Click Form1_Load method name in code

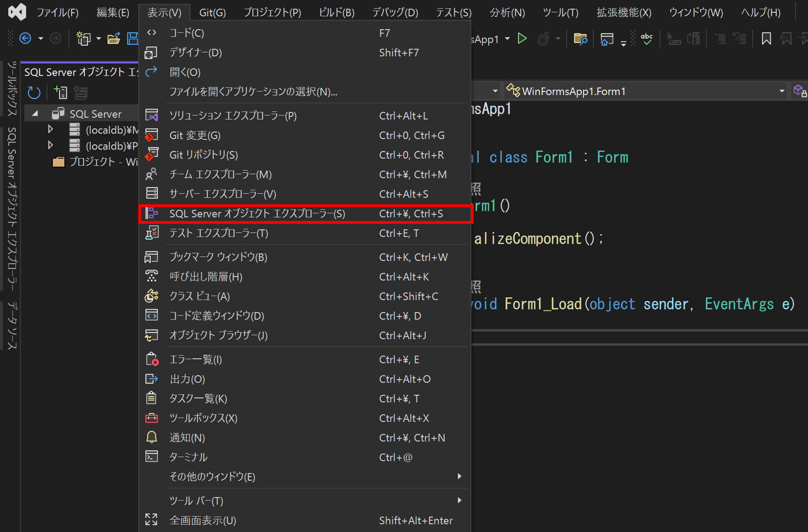coord(543,304)
